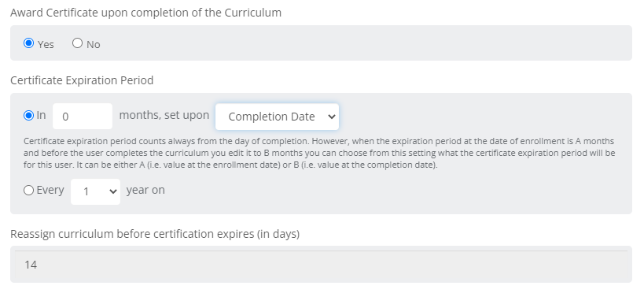Choose the "Every" year radio option
Viewport: 644px width, 293px height.
click(x=29, y=191)
